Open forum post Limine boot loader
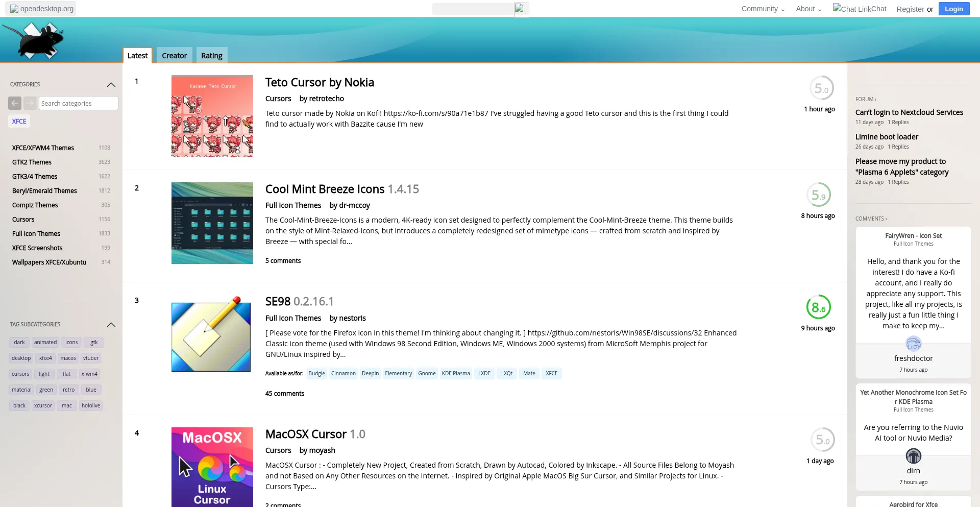 click(x=887, y=137)
